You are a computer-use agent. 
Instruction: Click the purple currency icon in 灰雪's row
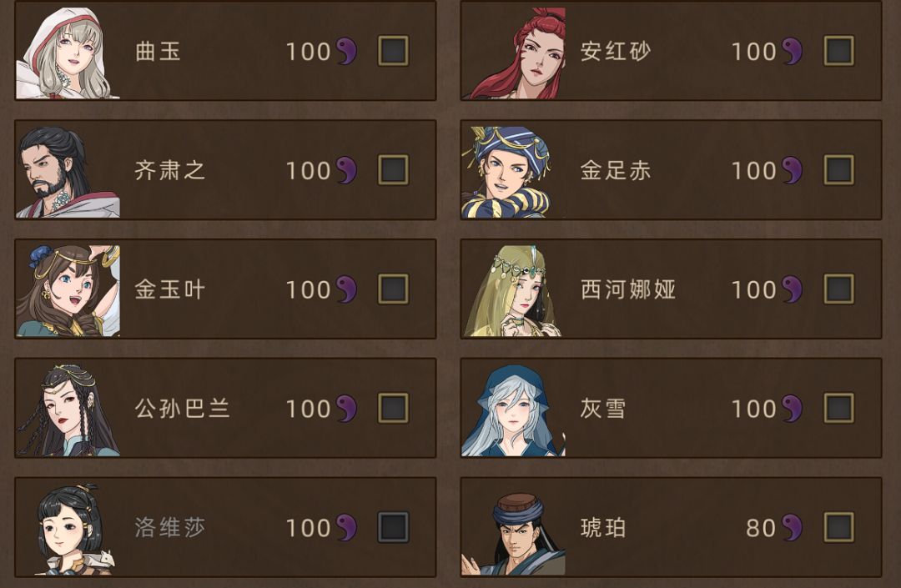point(792,409)
